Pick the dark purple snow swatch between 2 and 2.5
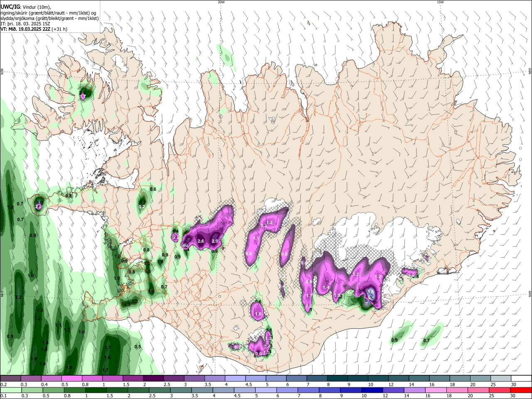This screenshot has height=399, width=532. coord(153,379)
